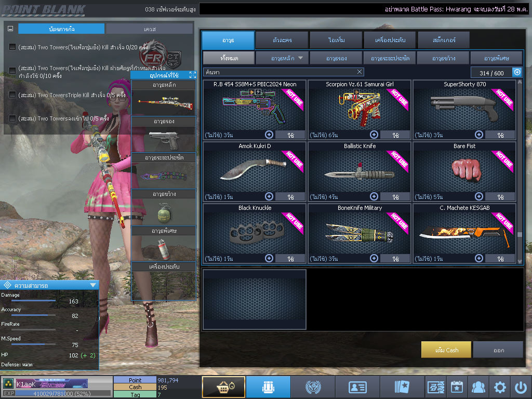Select the บัตรภารกิจ mission card tab
The image size is (532, 399).
point(61,29)
